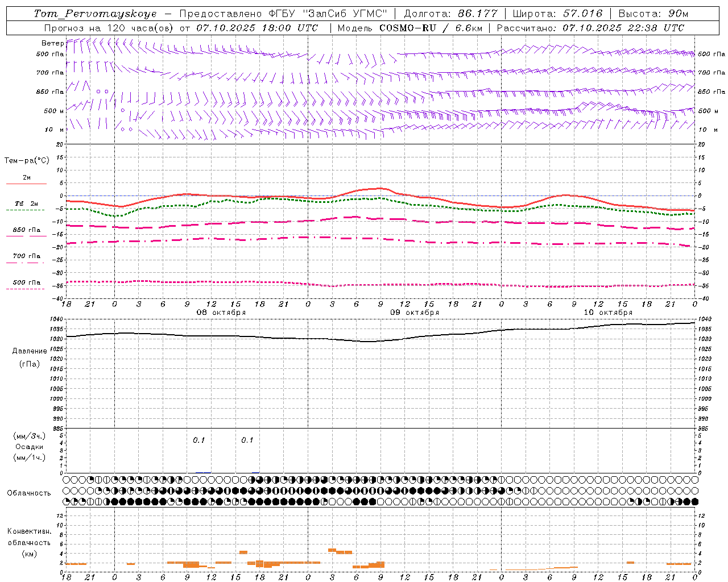Select the latitude value Широта: 57.016
The height and width of the screenshot is (582, 728).
tap(557, 14)
